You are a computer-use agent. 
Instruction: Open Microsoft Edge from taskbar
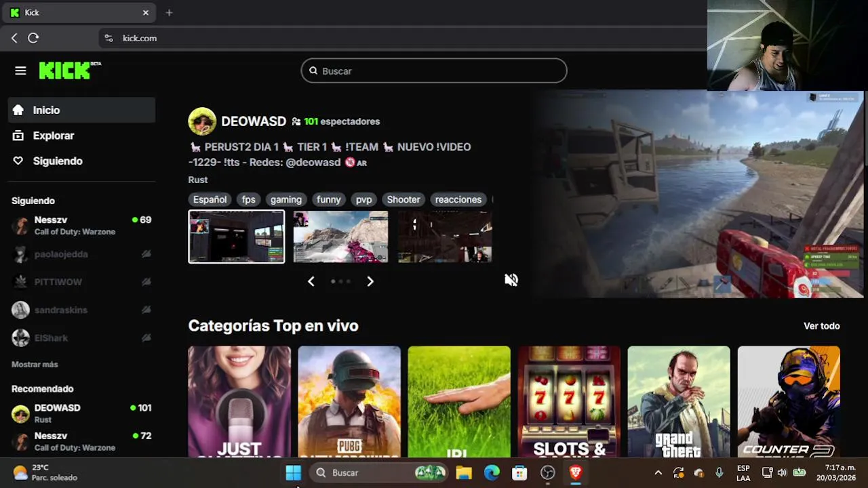[x=492, y=472]
